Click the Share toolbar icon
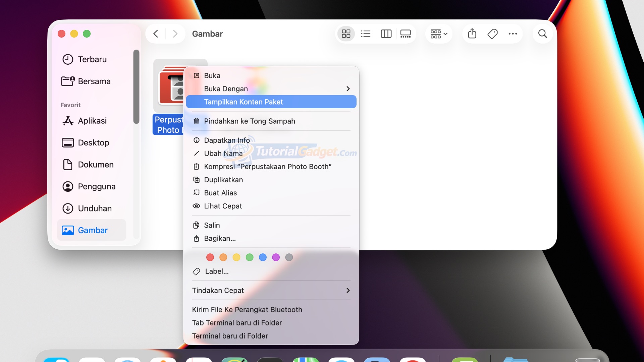The width and height of the screenshot is (644, 362). click(x=472, y=34)
